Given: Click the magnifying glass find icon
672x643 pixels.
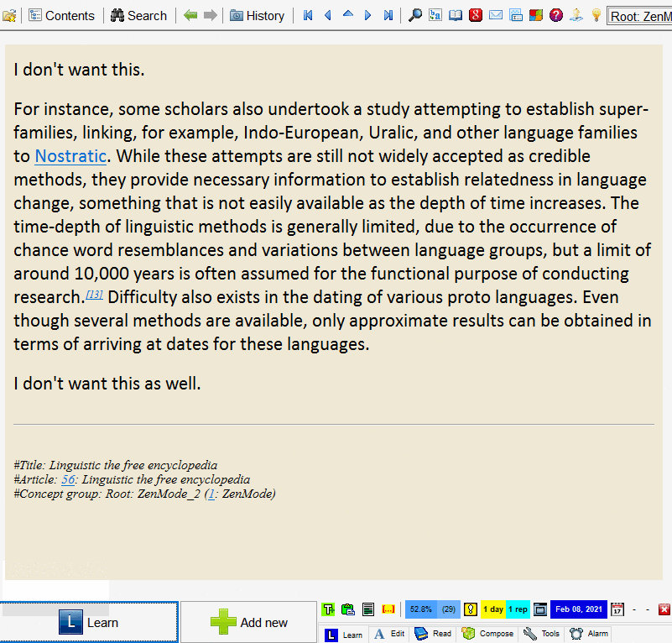Looking at the screenshot, I should pos(414,15).
